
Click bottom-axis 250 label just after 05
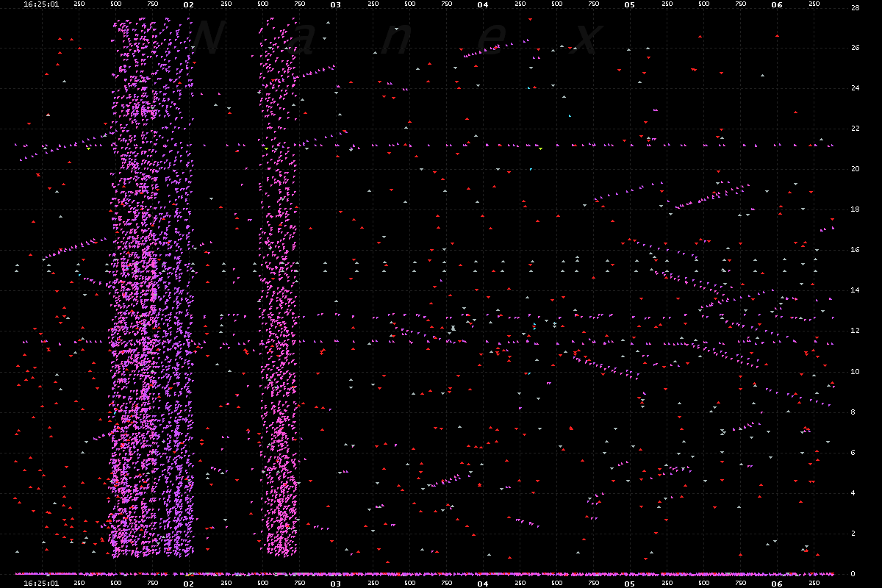(667, 583)
